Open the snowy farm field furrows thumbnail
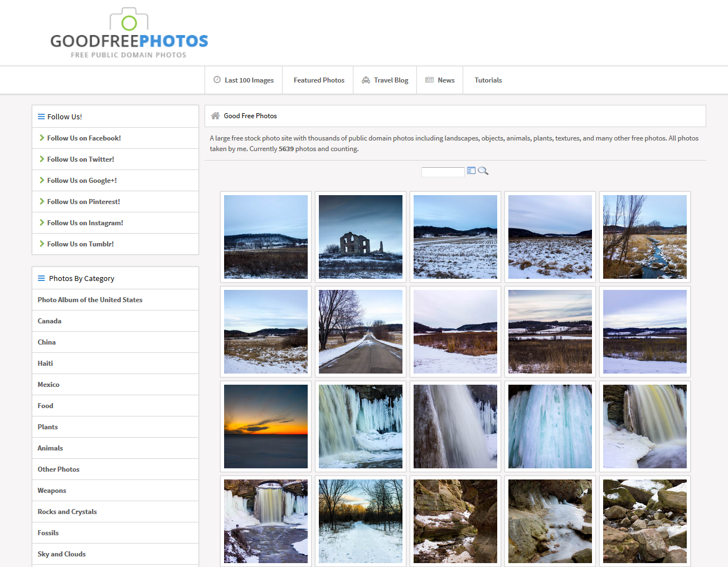 pyautogui.click(x=455, y=237)
